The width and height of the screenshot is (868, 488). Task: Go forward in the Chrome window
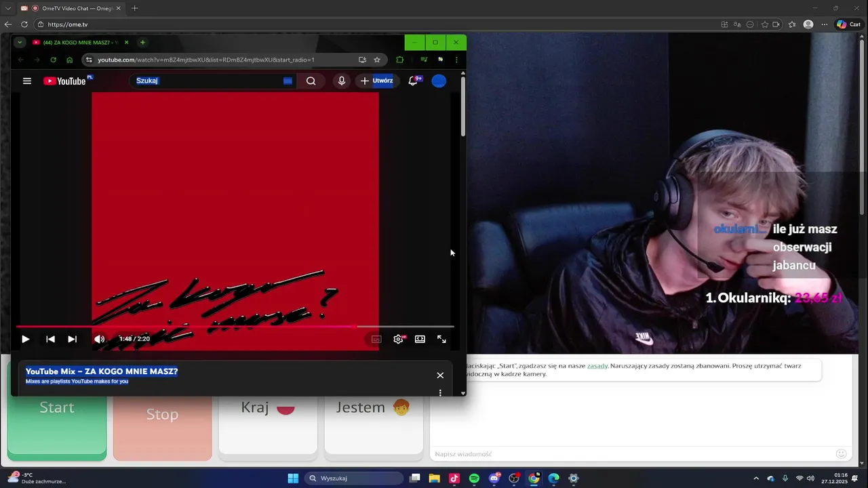point(37,60)
